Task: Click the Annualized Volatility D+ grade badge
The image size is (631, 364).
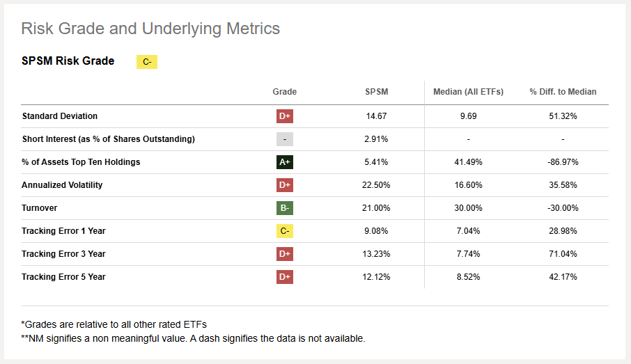Action: [x=284, y=185]
